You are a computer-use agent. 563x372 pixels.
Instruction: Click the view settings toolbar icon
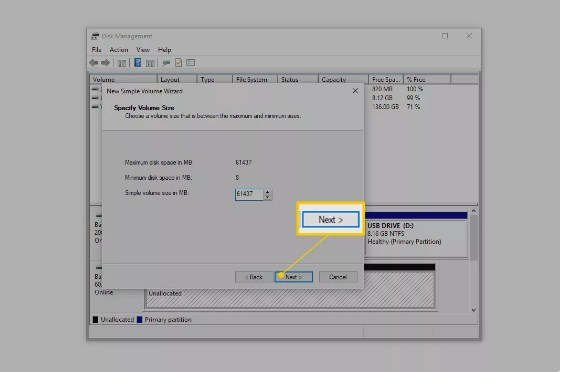click(x=191, y=63)
